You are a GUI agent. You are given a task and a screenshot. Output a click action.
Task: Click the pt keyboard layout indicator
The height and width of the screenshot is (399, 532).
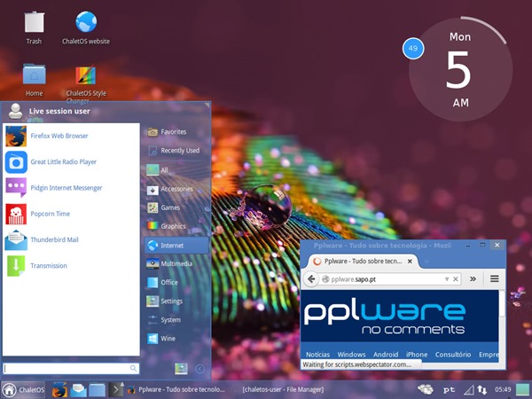[450, 390]
